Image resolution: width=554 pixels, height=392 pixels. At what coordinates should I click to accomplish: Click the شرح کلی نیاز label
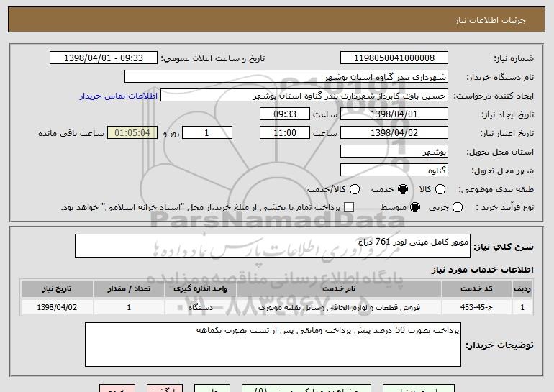(504, 247)
